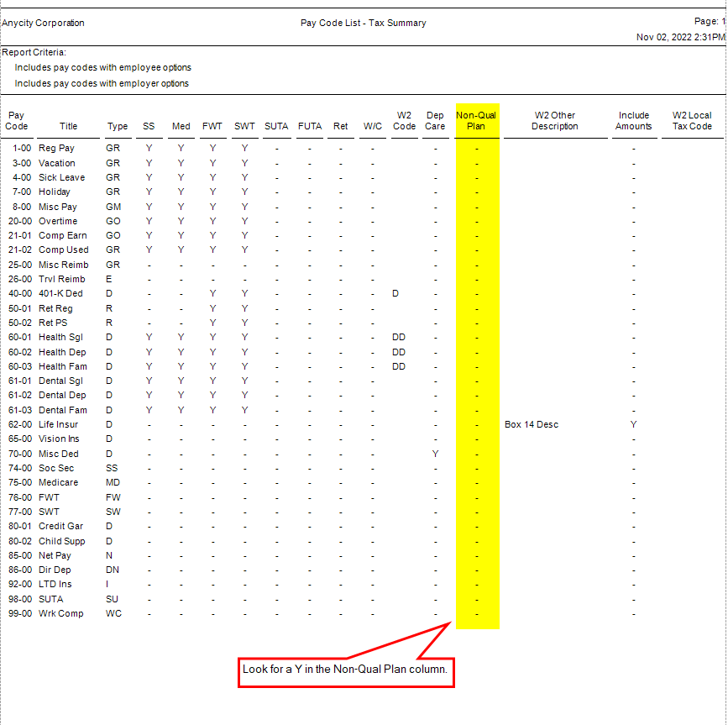Select the 'Anycity Corporation' header text
This screenshot has width=728, height=725.
pos(43,23)
